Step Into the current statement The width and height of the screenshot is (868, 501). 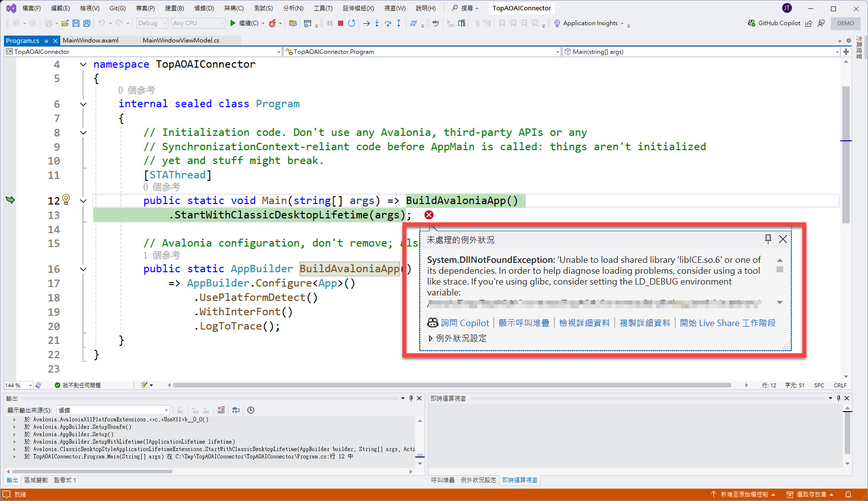pyautogui.click(x=377, y=23)
